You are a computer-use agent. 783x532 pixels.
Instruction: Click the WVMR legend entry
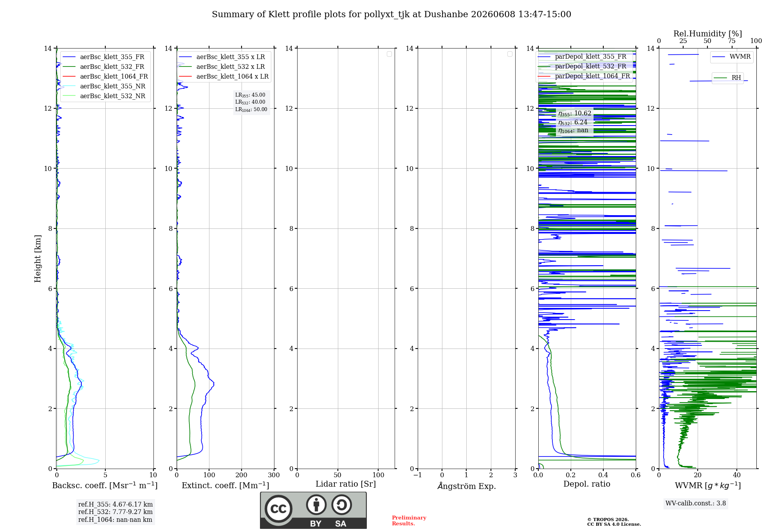(x=731, y=57)
